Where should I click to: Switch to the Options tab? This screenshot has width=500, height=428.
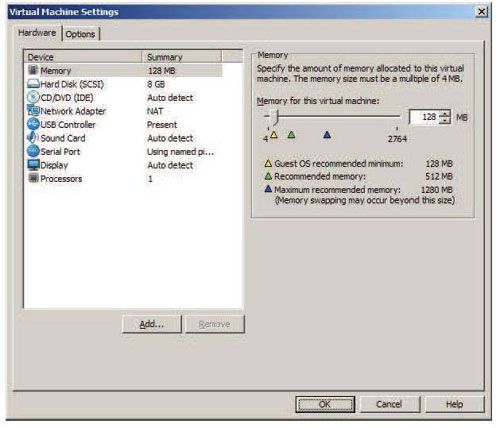point(80,34)
